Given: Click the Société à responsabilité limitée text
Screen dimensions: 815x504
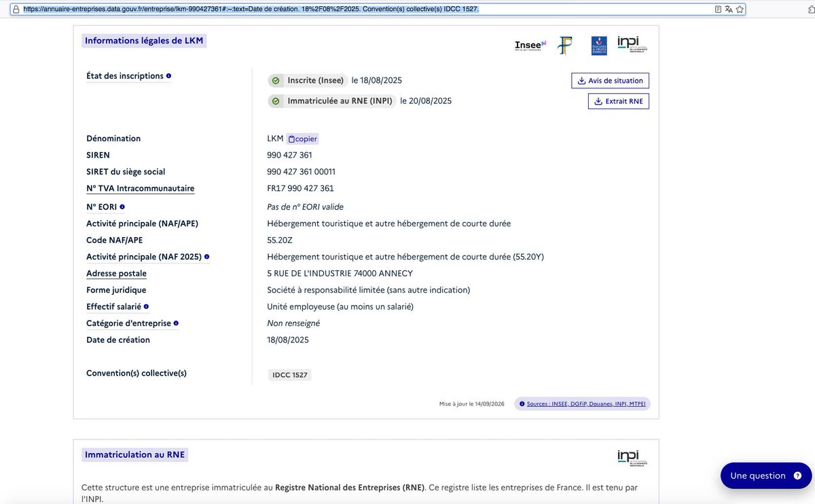Looking at the screenshot, I should pyautogui.click(x=369, y=290).
